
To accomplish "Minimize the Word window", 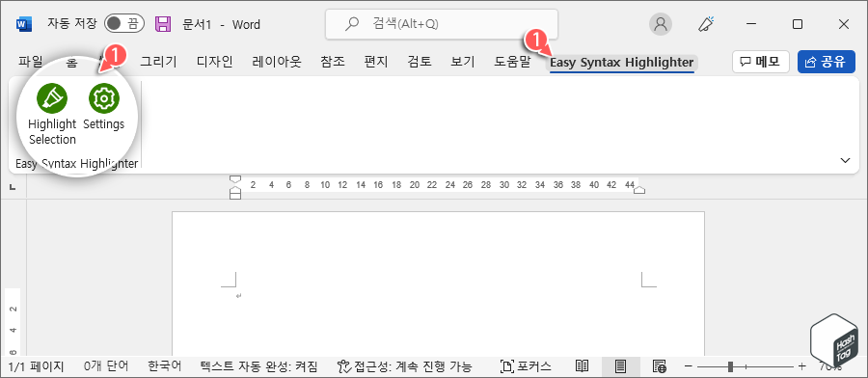I will (750, 24).
